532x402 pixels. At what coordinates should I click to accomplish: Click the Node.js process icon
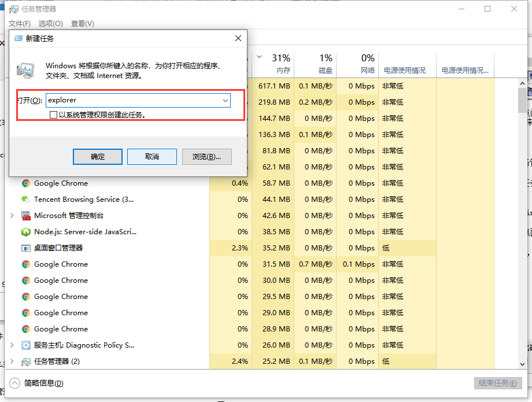tap(25, 232)
